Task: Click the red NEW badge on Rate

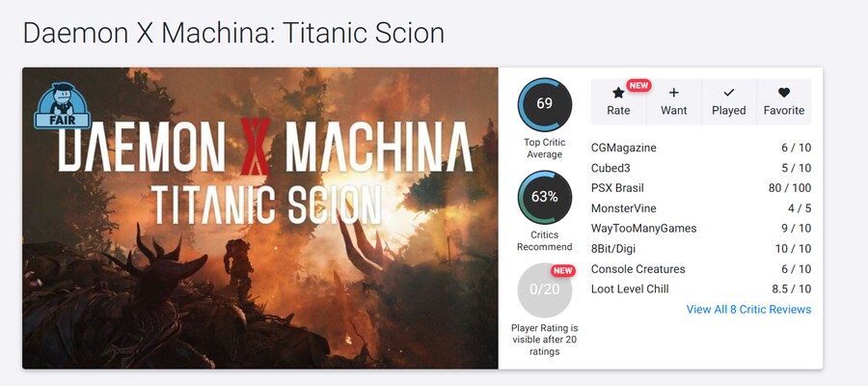Action: [638, 85]
